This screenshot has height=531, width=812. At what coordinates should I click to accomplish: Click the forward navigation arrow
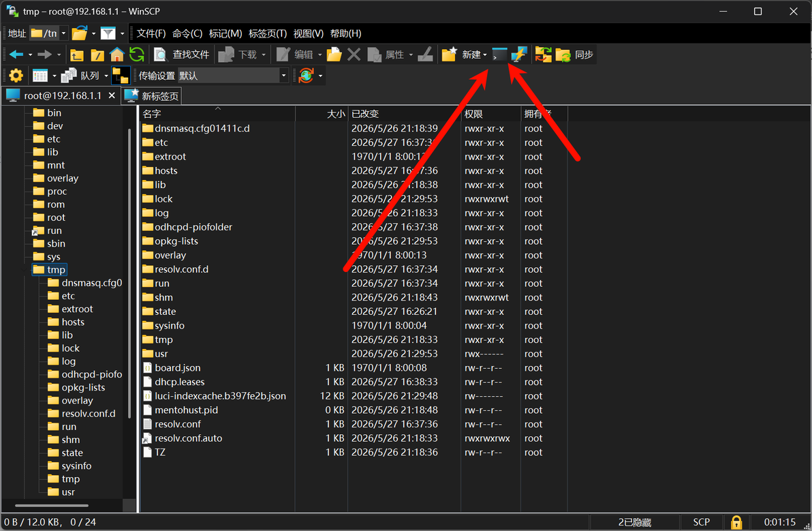(x=44, y=55)
